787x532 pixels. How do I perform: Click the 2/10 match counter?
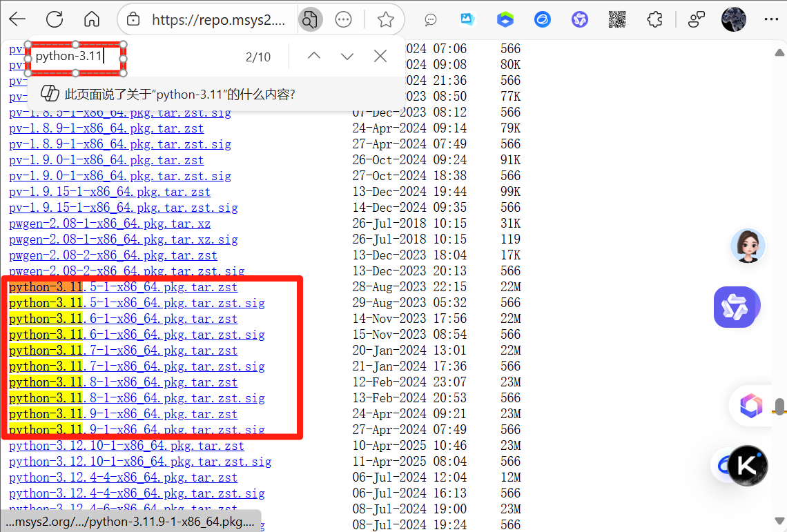pyautogui.click(x=258, y=57)
